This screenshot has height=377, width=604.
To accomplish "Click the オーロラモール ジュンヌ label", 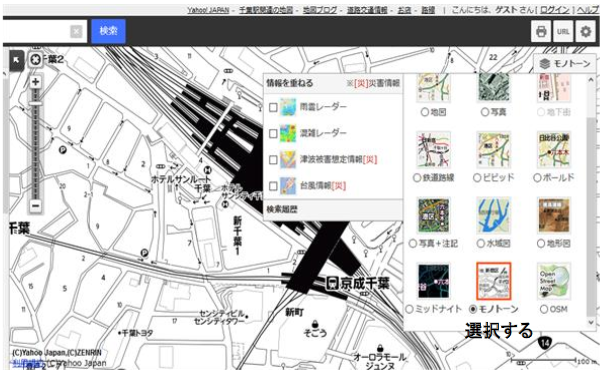I will [380, 362].
